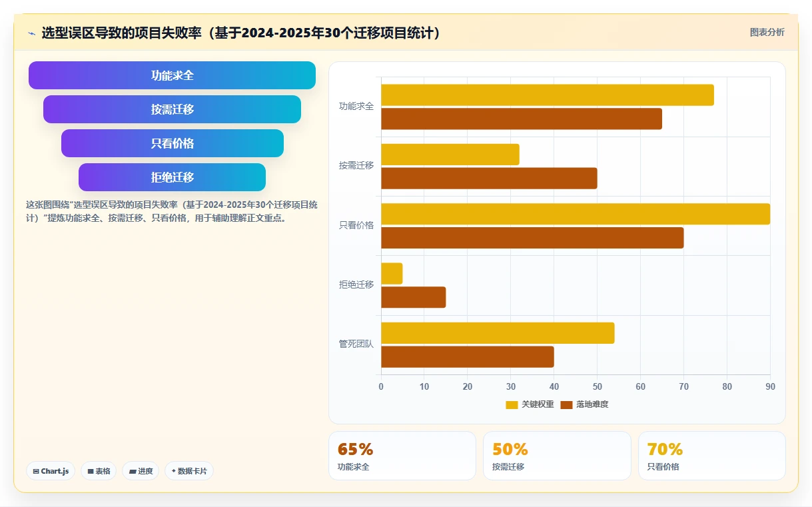Click the 管死团队 y-axis label
Viewport: 812px width, 507px height.
click(356, 344)
